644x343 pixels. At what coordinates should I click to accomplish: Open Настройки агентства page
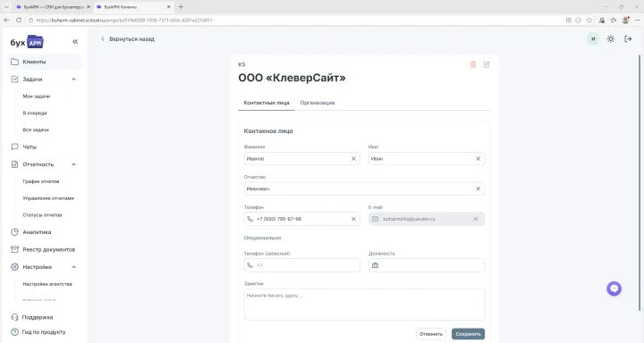[x=47, y=284]
